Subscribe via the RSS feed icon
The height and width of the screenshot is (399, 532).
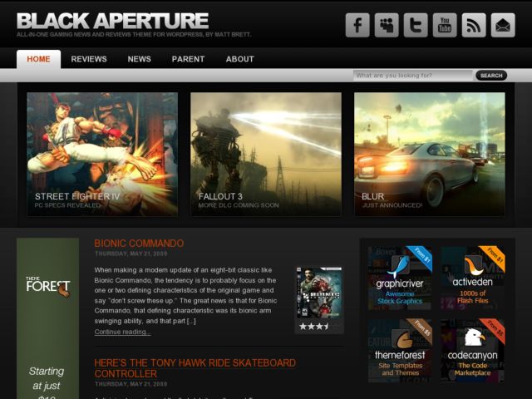[474, 25]
